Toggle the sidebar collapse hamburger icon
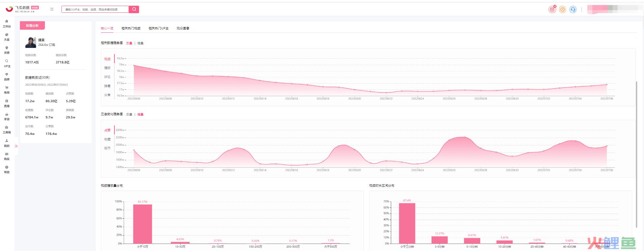Viewport: 644px width, 251px height. 52,9
